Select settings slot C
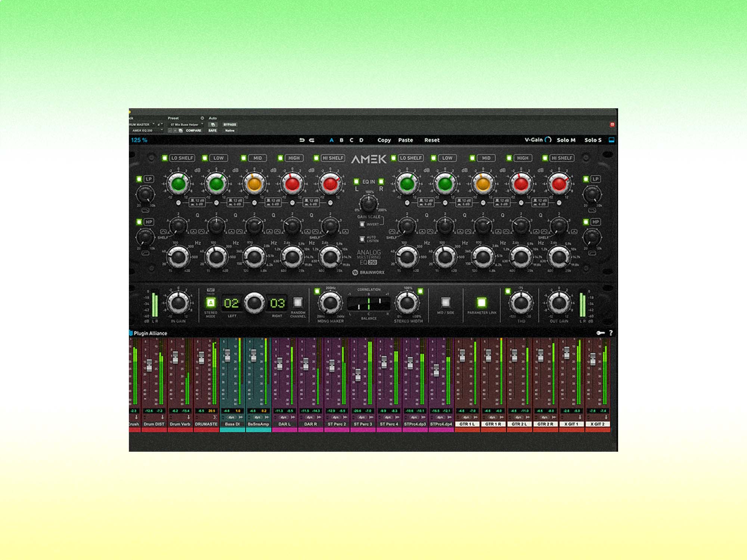Image resolution: width=747 pixels, height=560 pixels. [351, 140]
